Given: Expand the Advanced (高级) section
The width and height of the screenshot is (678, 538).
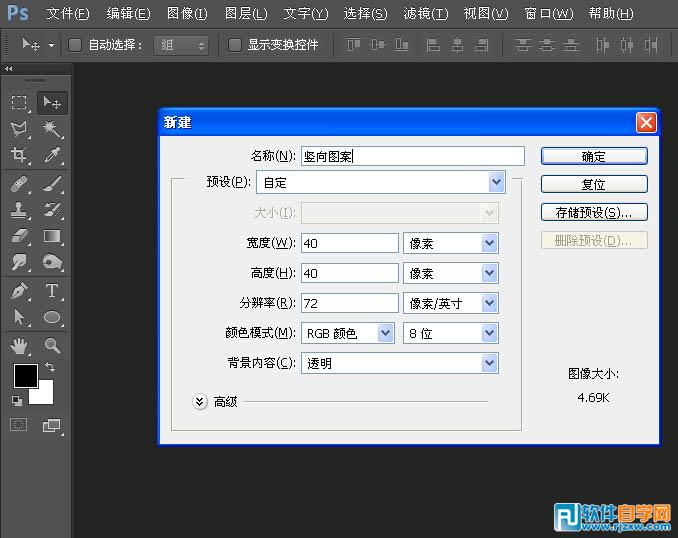Looking at the screenshot, I should pyautogui.click(x=199, y=402).
